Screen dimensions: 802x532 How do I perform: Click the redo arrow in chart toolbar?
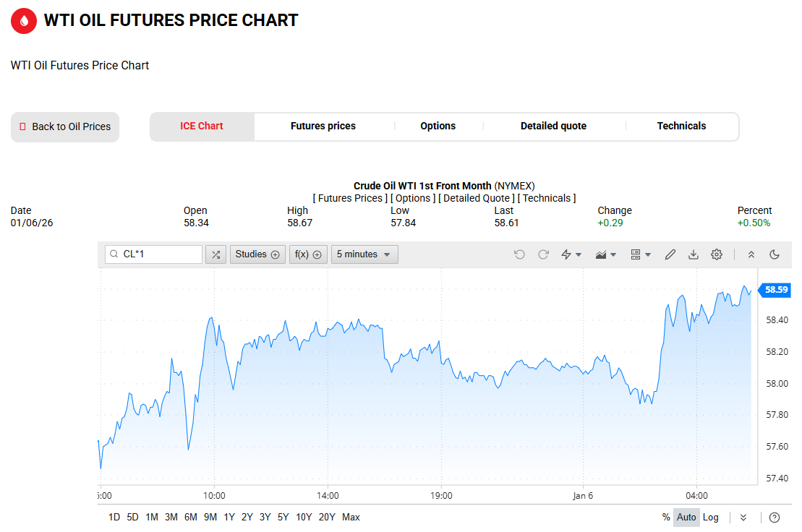(543, 254)
